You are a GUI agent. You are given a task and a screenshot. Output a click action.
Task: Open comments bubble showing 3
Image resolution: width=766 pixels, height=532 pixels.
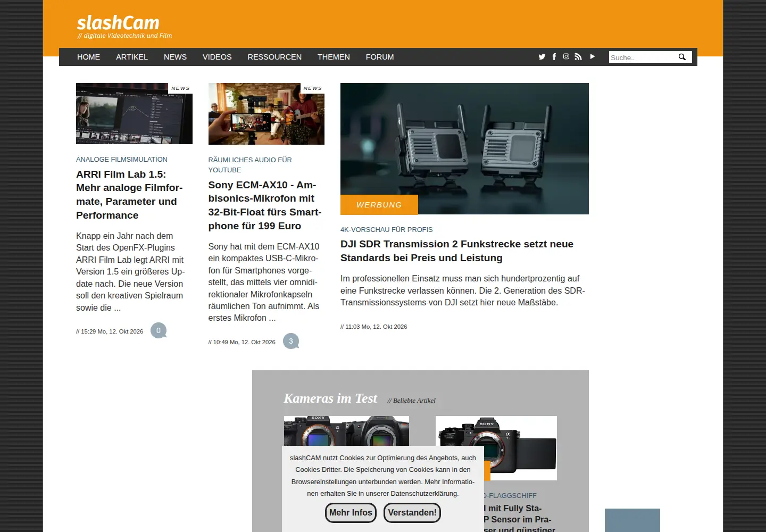point(291,341)
